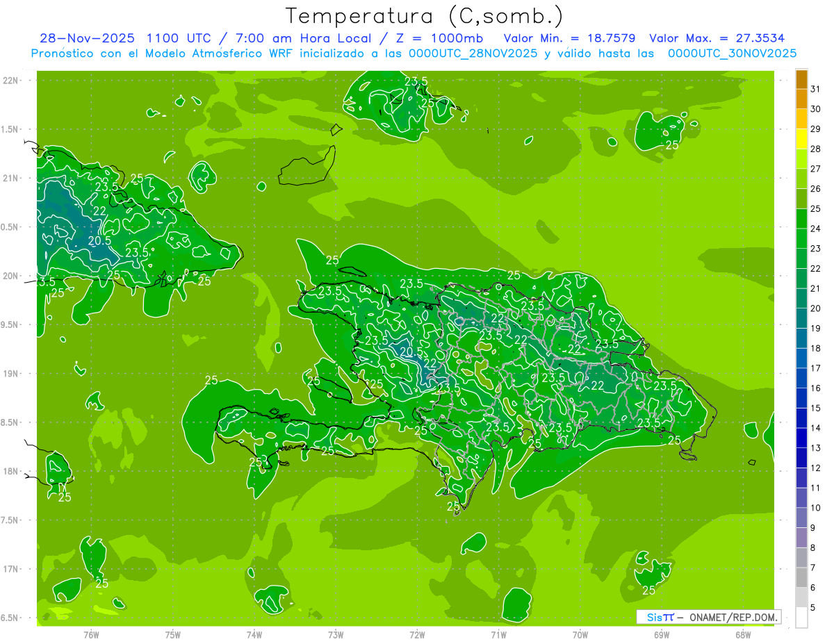Click the colorbar label "31"
Screen dimensions: 834x644
815,89
